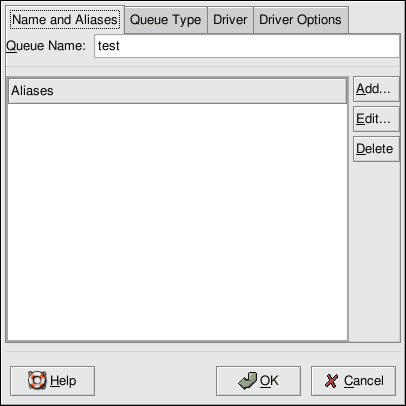Click the Queue Name label
The image size is (406, 406).
[x=46, y=46]
